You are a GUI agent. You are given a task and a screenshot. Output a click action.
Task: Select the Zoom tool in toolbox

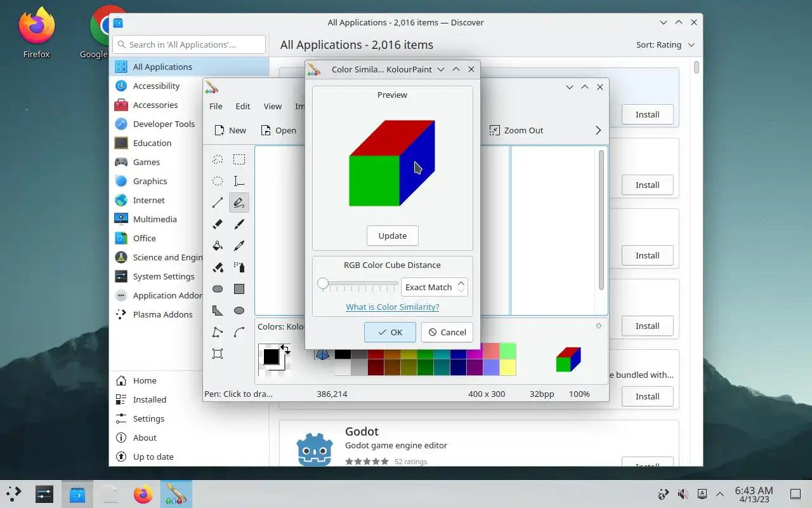coord(218,354)
